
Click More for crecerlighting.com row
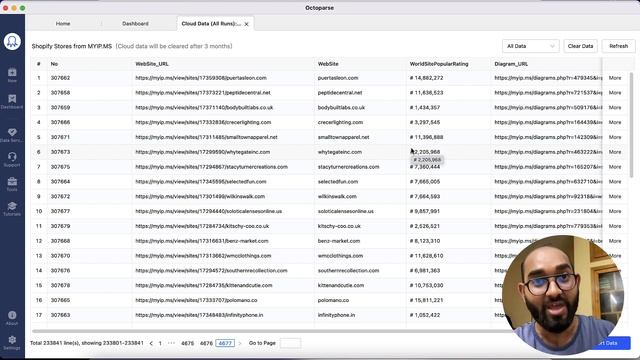615,122
